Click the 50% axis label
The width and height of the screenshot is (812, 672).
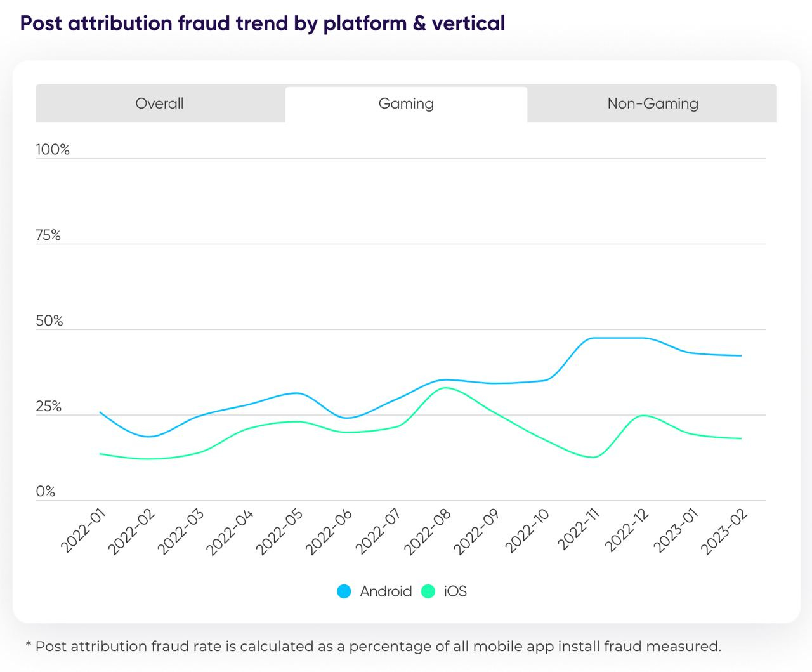point(50,320)
